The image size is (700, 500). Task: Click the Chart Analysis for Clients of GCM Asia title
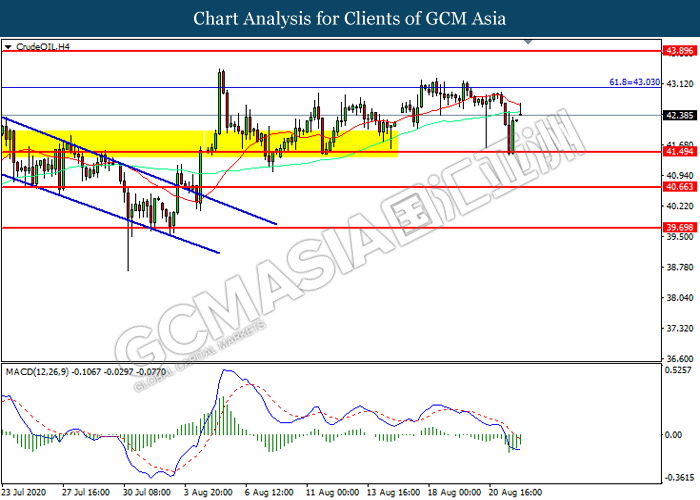coord(350,18)
